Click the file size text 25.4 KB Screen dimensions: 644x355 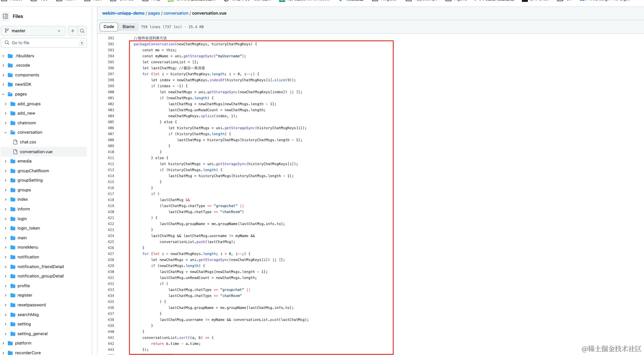point(196,27)
